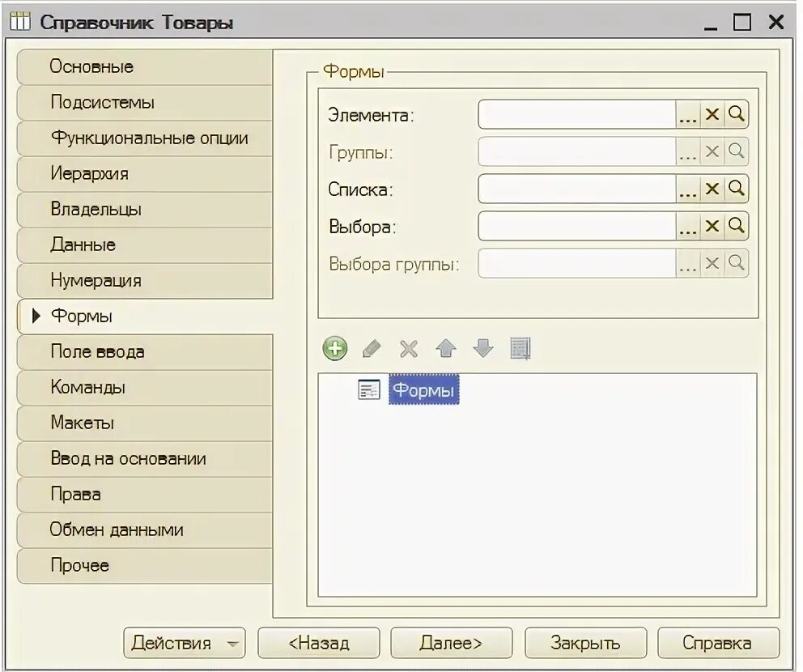Click into the Выбора input field
The width and height of the screenshot is (803, 672).
click(576, 227)
